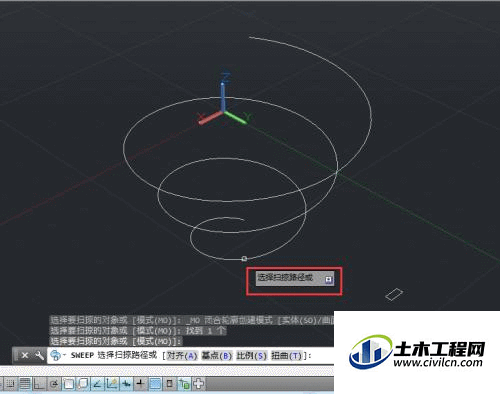Choose the 对齐(A) alignment option
500x394 pixels.
click(182, 356)
